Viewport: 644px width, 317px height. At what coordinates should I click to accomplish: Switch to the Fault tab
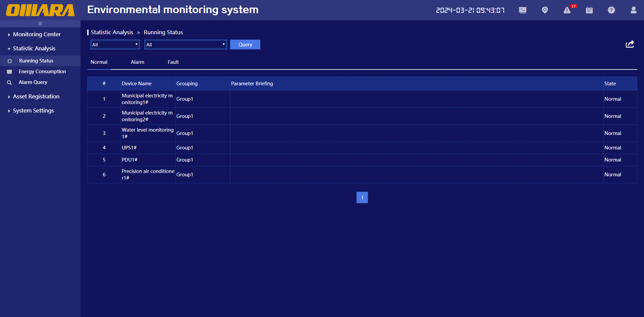[x=173, y=62]
